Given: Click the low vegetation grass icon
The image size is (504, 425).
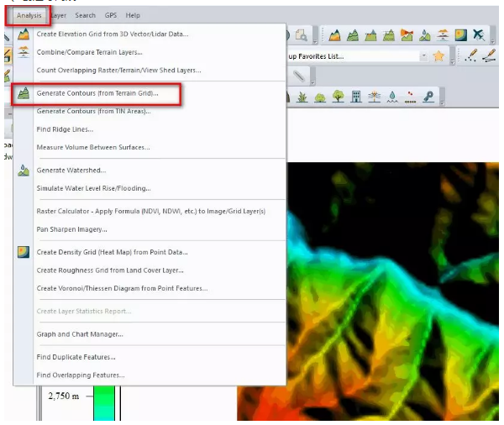Looking at the screenshot, I should coord(302,97).
